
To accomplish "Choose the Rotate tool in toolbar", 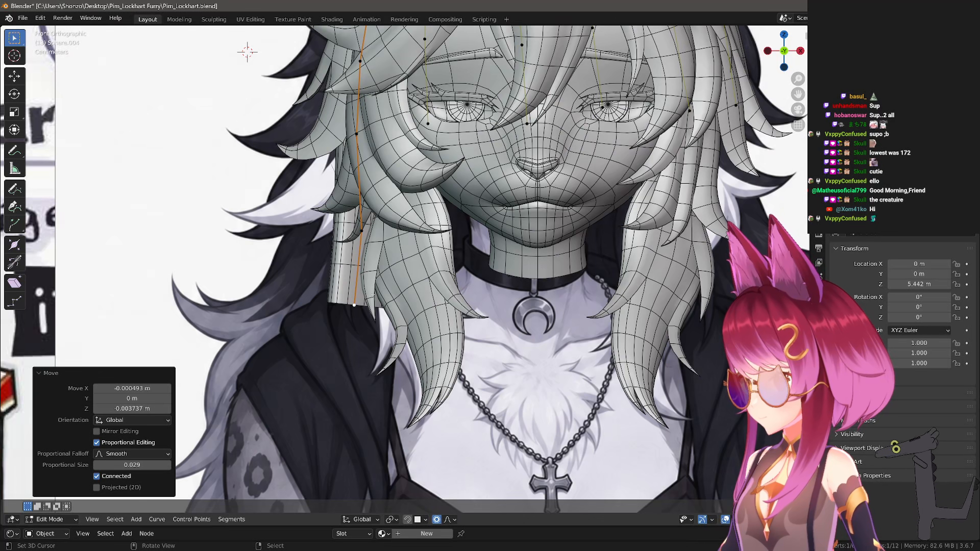I will click(14, 94).
